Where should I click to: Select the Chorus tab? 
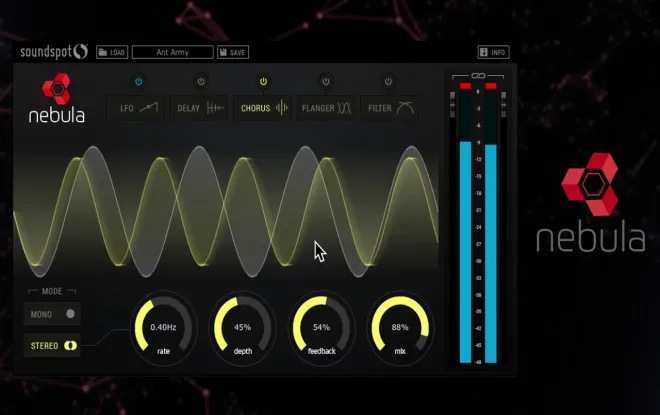click(262, 108)
